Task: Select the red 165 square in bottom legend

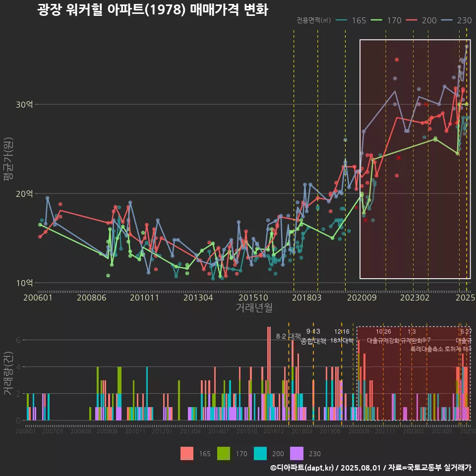Action: point(187,454)
